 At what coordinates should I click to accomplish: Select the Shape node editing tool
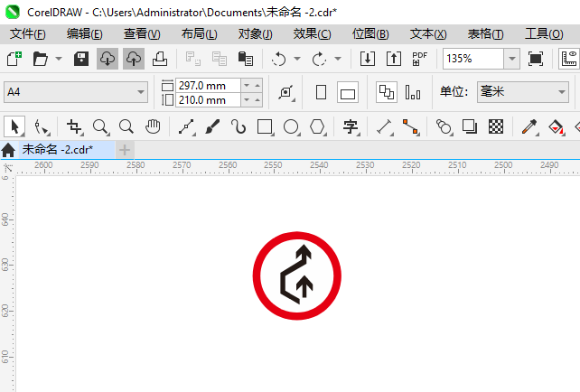(x=41, y=127)
